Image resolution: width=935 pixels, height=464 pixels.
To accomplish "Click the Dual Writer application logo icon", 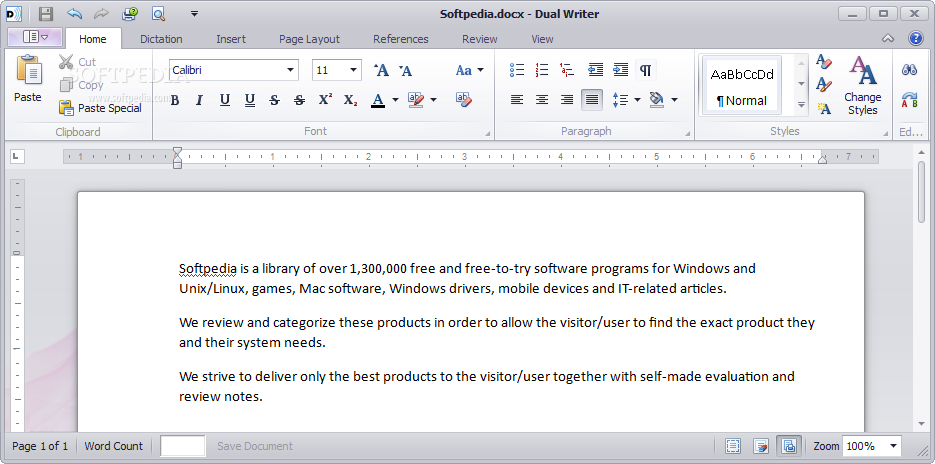I will pyautogui.click(x=14, y=14).
